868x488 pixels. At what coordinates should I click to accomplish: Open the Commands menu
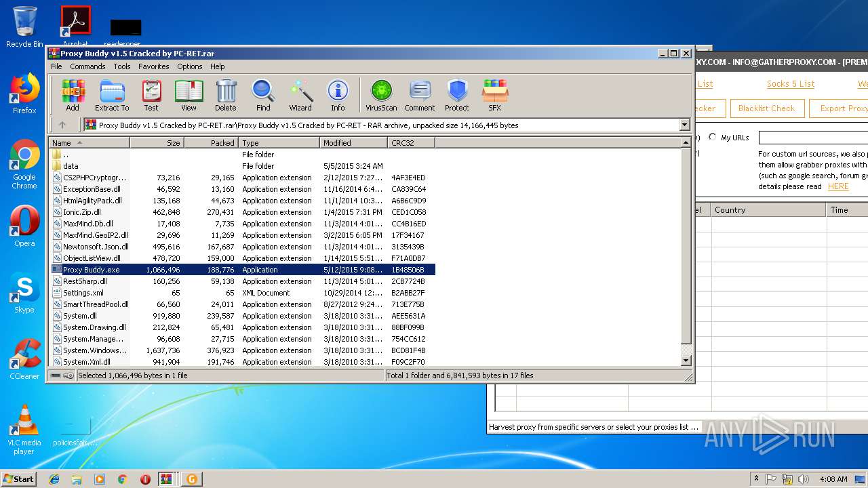[x=87, y=66]
